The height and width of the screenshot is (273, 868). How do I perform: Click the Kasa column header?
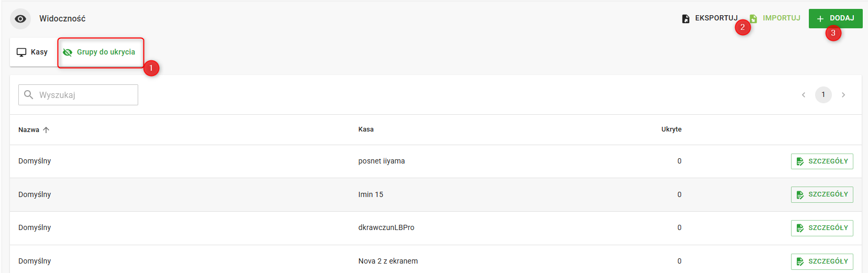click(x=366, y=129)
